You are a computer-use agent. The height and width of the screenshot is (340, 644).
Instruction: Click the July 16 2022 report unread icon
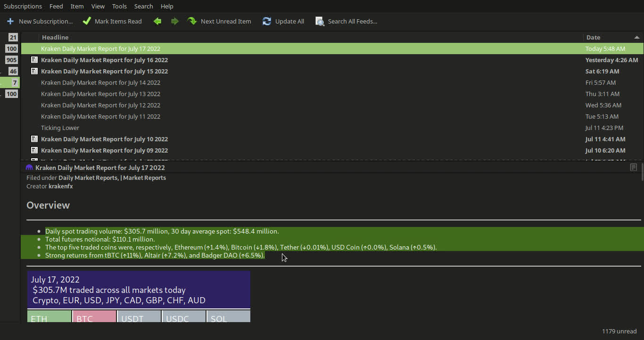(34, 60)
